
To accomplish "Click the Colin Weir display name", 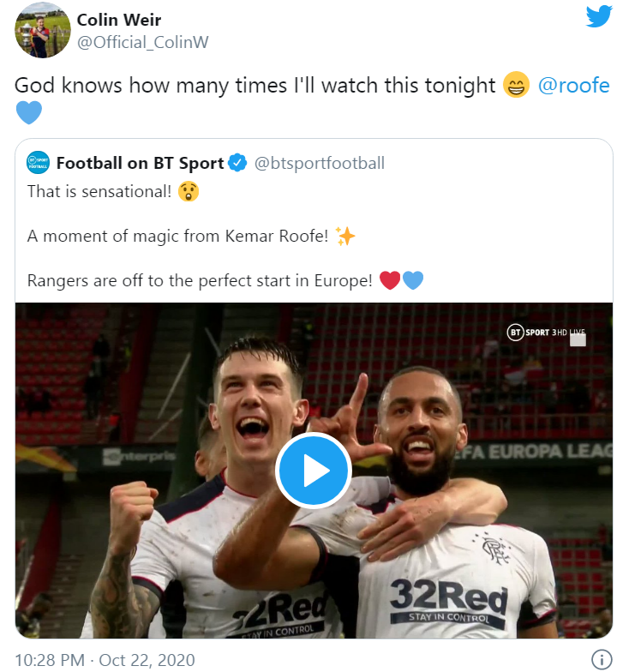I will (118, 20).
